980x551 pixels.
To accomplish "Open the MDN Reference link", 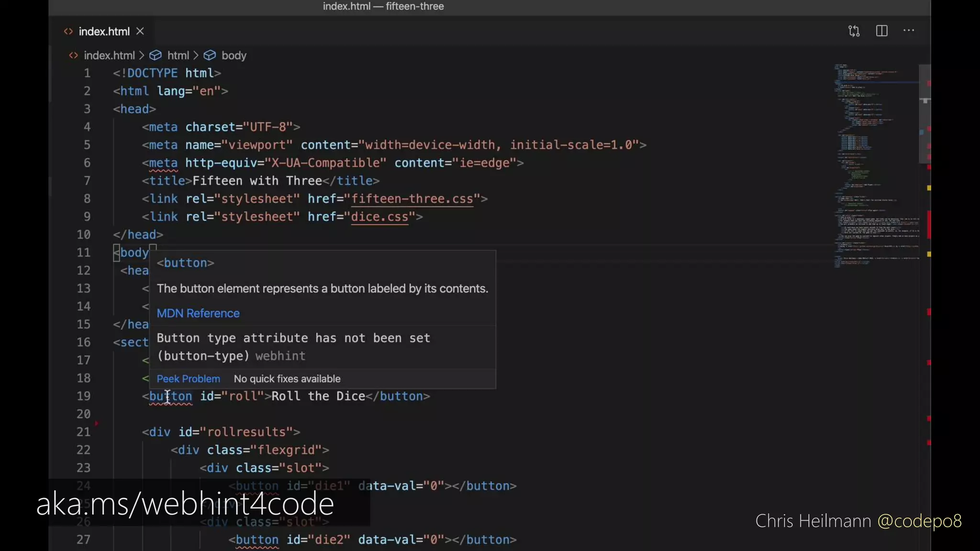I will [x=198, y=313].
